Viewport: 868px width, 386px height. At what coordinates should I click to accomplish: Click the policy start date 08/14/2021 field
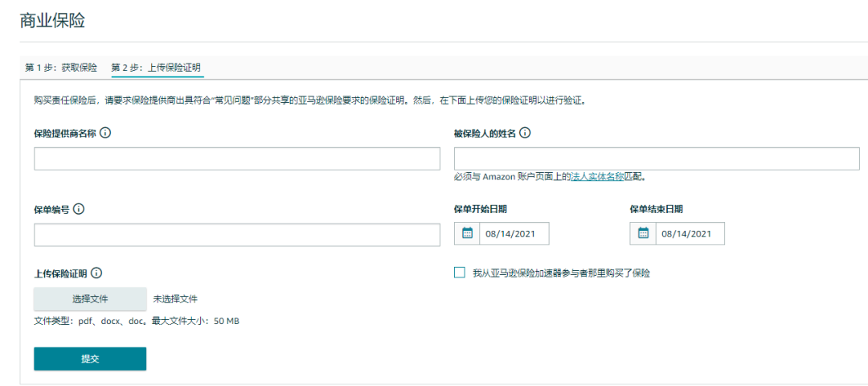514,234
